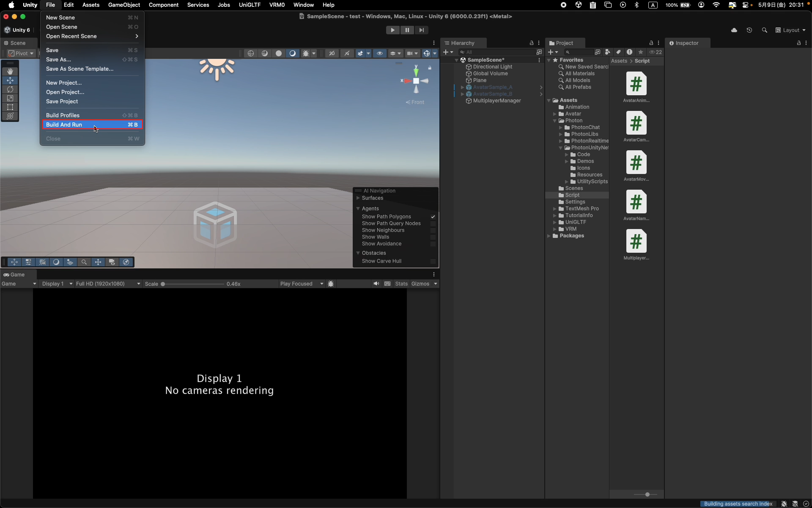812x508 pixels.
Task: Open the Play Focused dropdown
Action: click(302, 284)
